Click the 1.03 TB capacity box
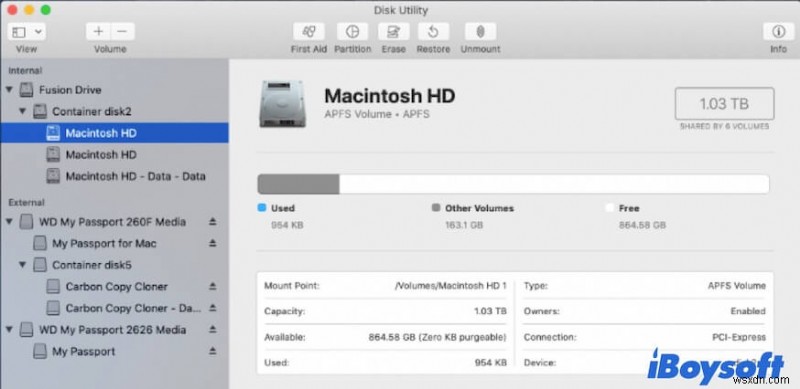 point(724,104)
